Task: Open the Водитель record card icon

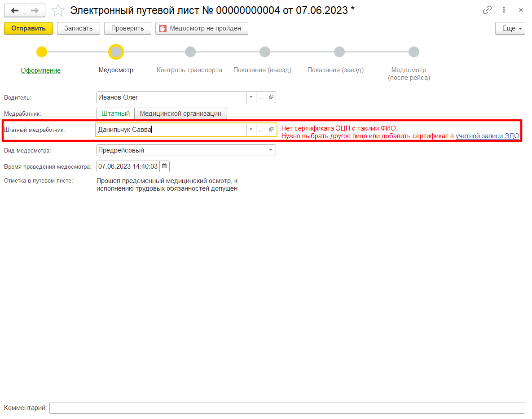Action: [x=271, y=97]
